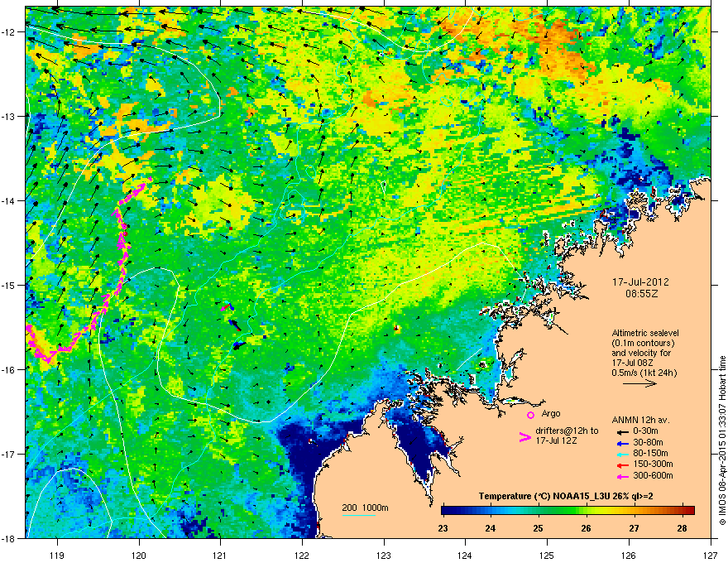The width and height of the screenshot is (728, 563).
Task: Click the '80-150m' depth label
Action: click(x=650, y=454)
